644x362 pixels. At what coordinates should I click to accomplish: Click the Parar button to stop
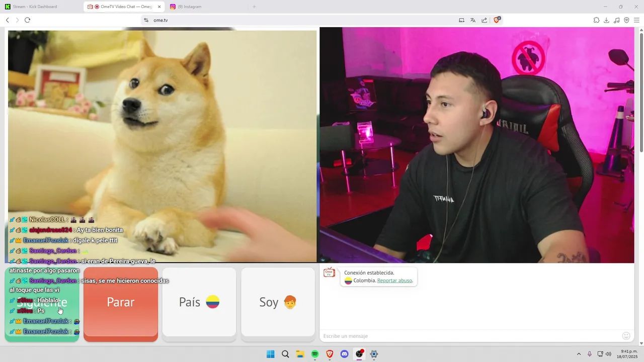coord(121,304)
